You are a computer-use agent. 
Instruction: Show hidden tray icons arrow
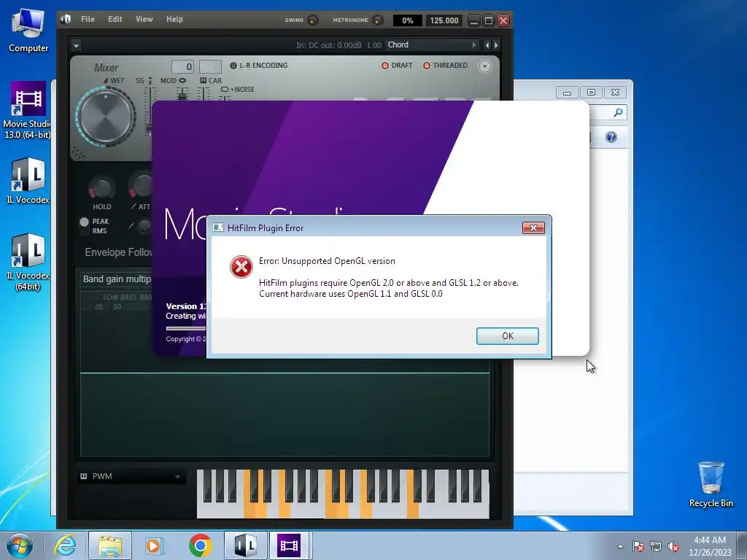tap(620, 546)
